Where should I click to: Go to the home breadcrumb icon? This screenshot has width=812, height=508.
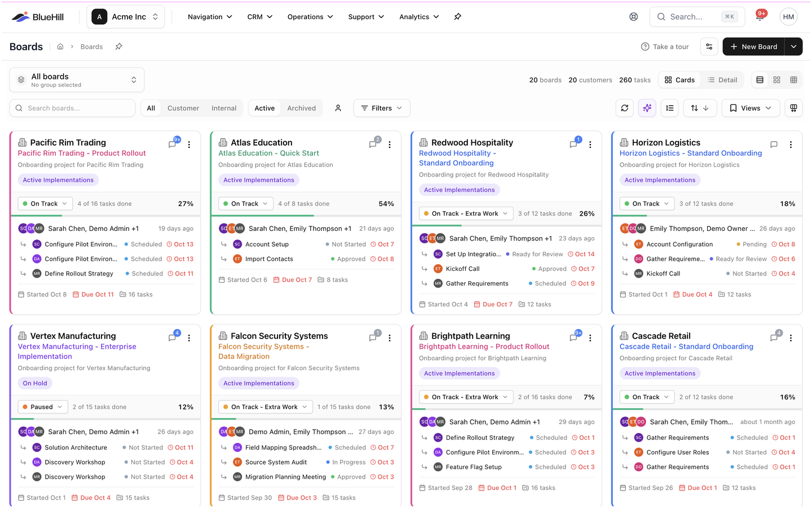click(60, 47)
